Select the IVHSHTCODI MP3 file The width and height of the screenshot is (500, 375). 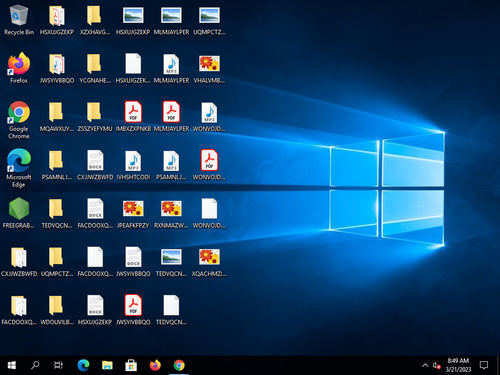click(133, 165)
